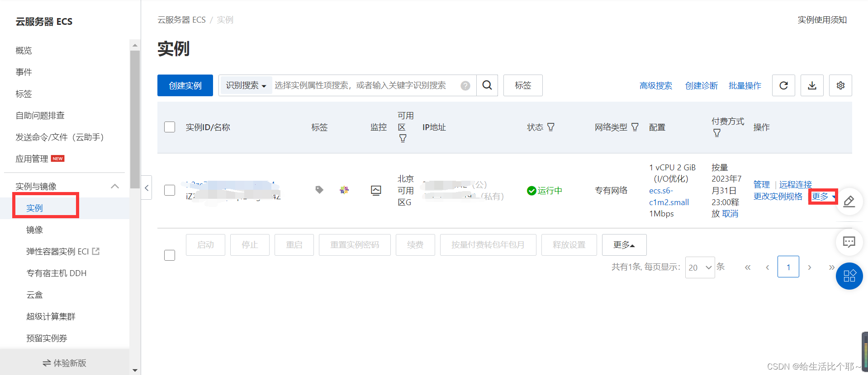Click 云服务器 ECS breadcrumb
This screenshot has width=868, height=375.
pyautogui.click(x=181, y=20)
